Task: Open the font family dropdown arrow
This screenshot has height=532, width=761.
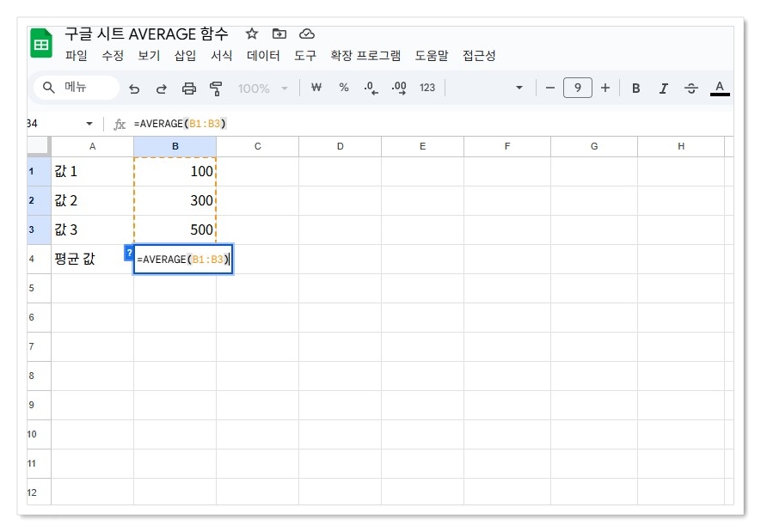Action: tap(519, 88)
